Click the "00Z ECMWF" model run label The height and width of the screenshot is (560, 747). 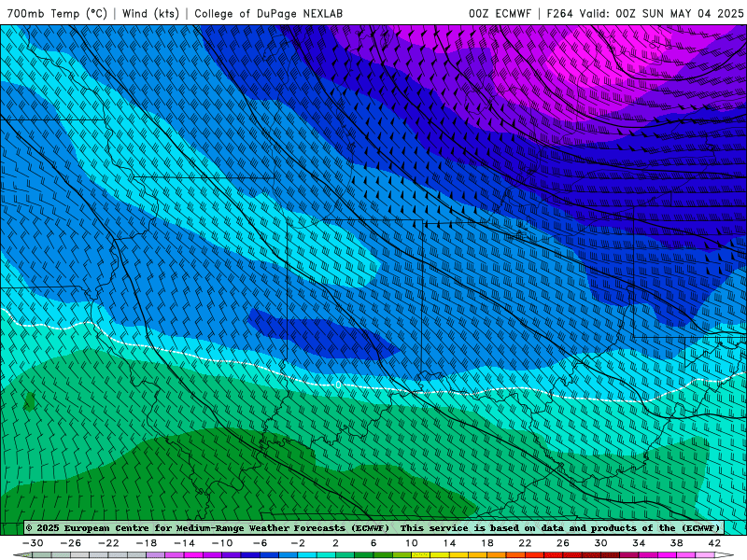500,13
